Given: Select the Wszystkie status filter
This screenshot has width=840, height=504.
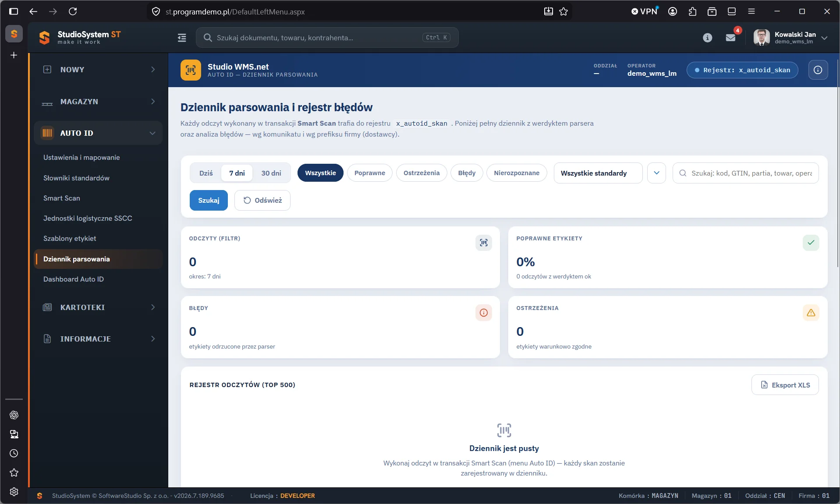Looking at the screenshot, I should 320,173.
